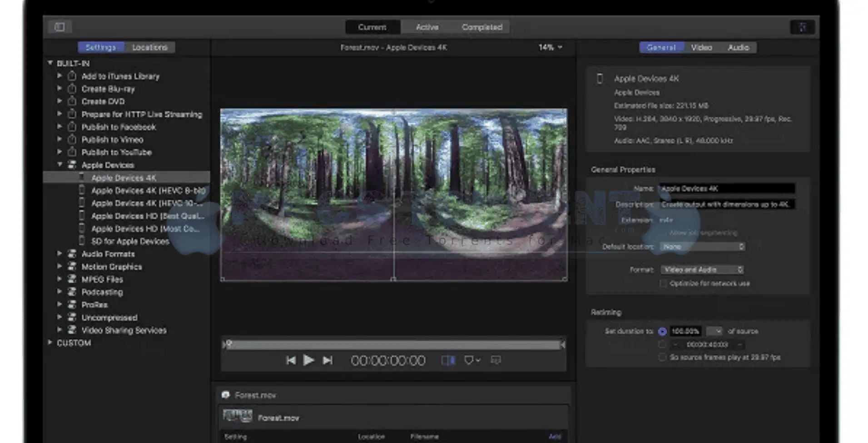Jump to previous marker in preview
This screenshot has height=443, width=868.
click(x=291, y=360)
